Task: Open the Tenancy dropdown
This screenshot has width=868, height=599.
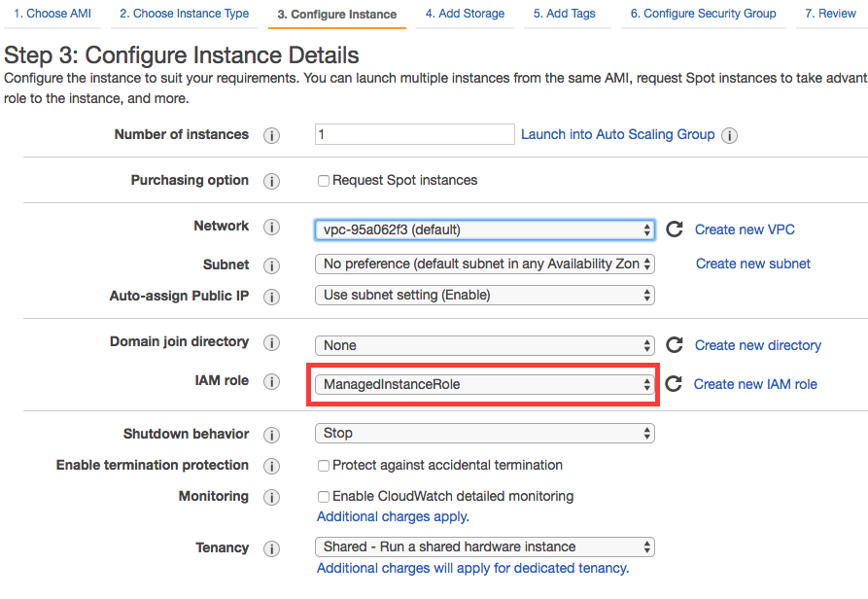Action: (x=484, y=547)
